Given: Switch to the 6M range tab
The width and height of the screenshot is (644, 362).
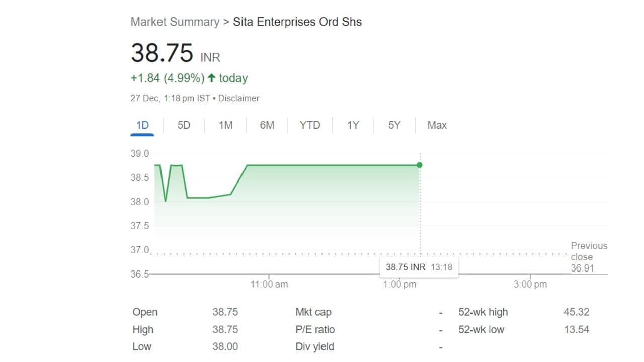Looking at the screenshot, I should coord(267,125).
